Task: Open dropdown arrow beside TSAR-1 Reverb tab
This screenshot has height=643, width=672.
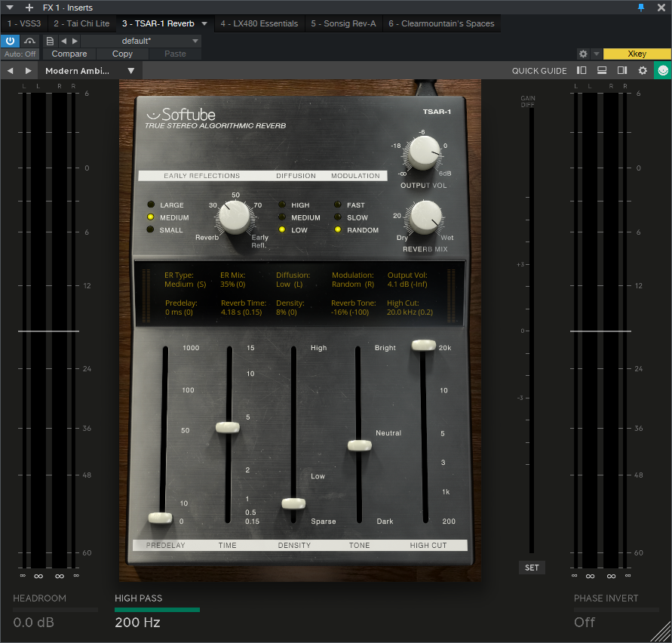Action: (x=204, y=23)
